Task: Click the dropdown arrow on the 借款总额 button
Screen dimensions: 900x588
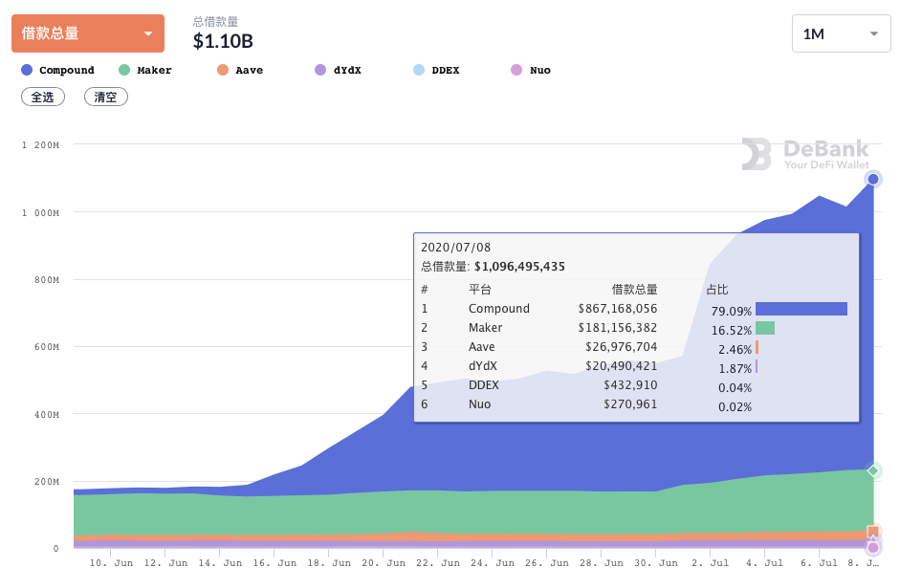Action: coord(150,33)
